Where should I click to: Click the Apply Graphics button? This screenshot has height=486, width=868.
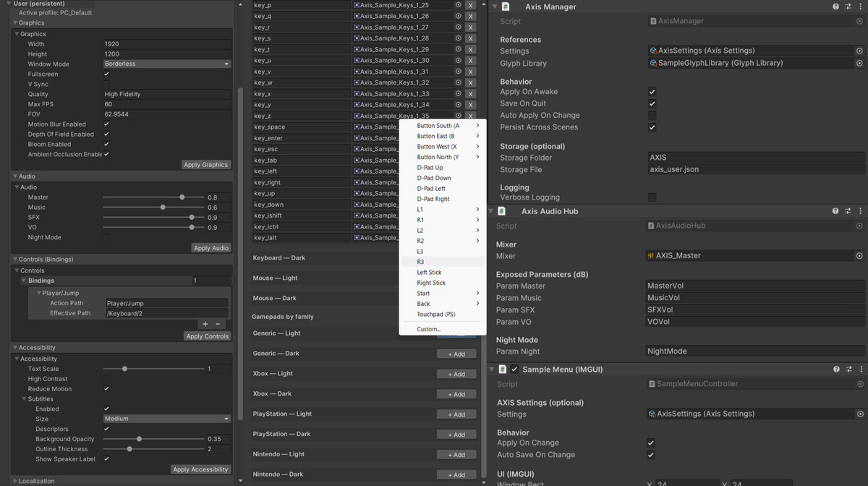coord(205,164)
